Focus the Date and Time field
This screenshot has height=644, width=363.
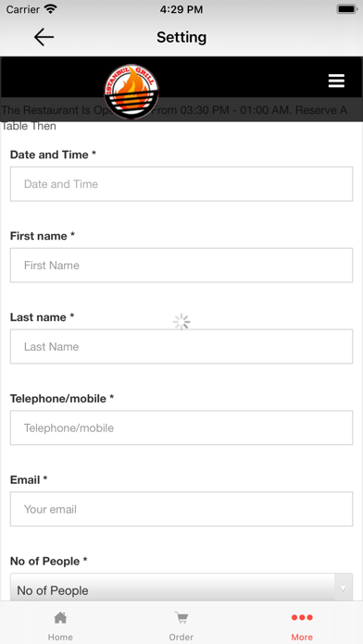181,184
